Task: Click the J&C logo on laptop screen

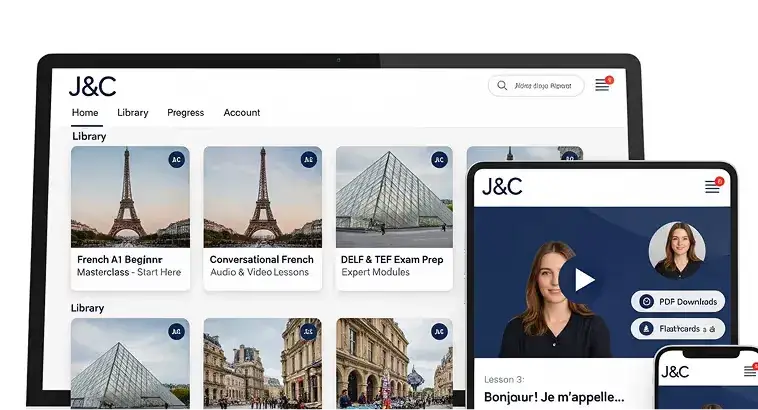Action: pyautogui.click(x=93, y=87)
